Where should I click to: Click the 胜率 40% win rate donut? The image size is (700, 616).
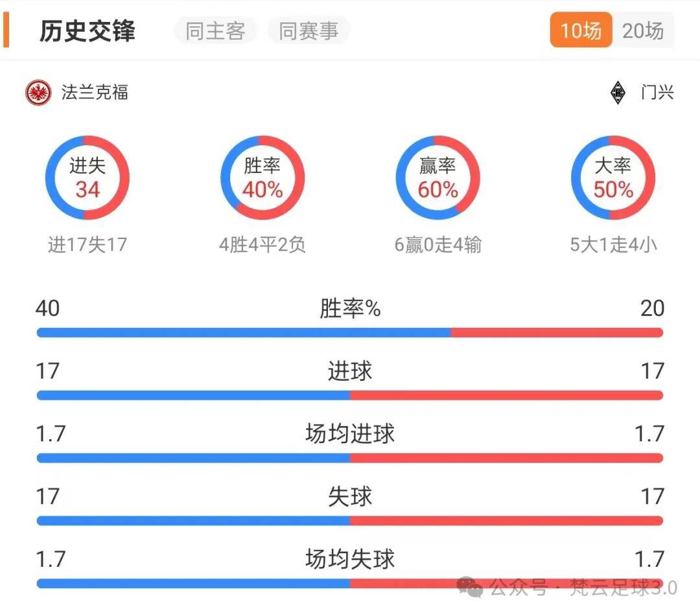(262, 177)
